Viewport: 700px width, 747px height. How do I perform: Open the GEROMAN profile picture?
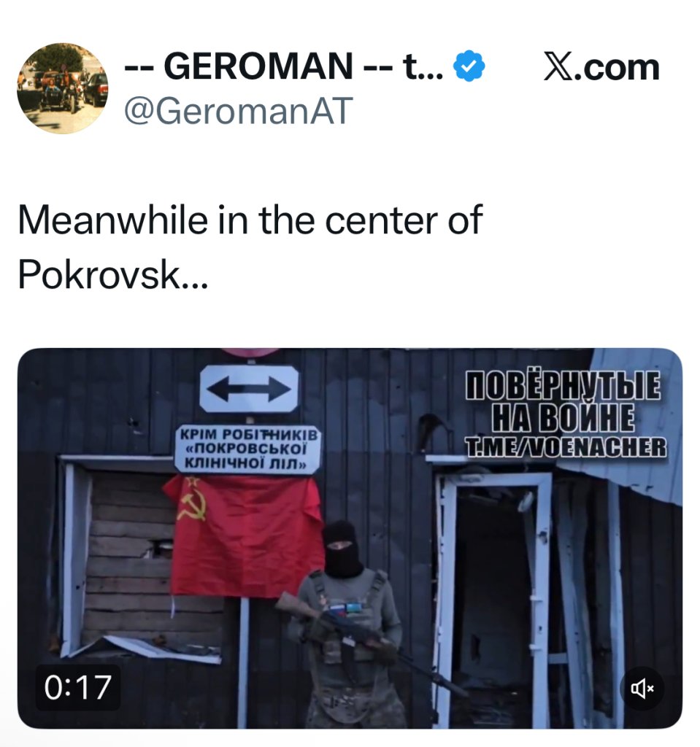63,88
